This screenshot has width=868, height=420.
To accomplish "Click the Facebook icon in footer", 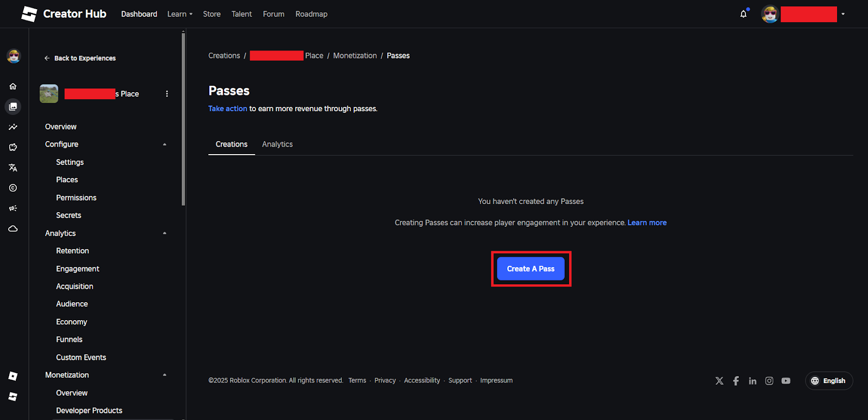I will point(736,381).
